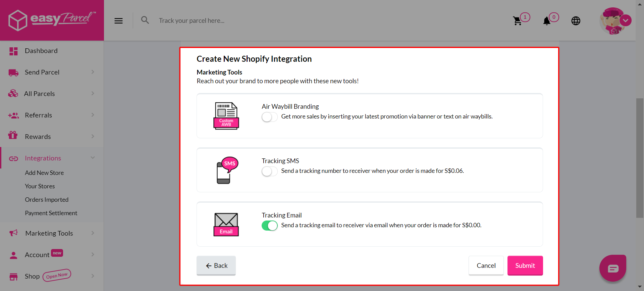Expand the Marketing Tools chevron
The image size is (644, 291).
pyautogui.click(x=93, y=233)
